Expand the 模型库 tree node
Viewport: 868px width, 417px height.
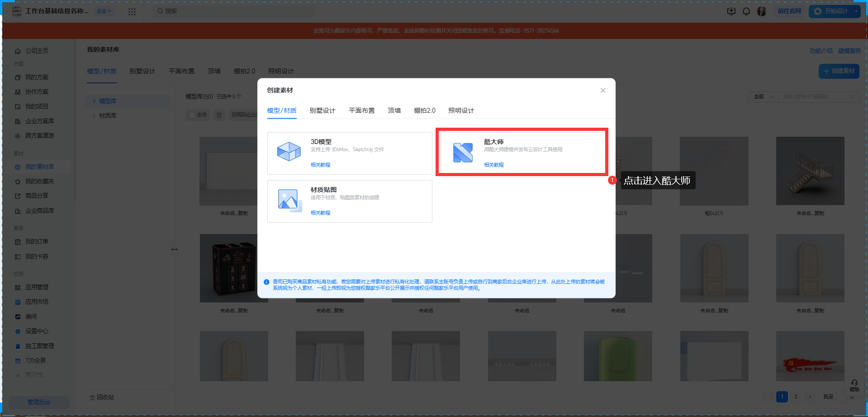tap(94, 101)
